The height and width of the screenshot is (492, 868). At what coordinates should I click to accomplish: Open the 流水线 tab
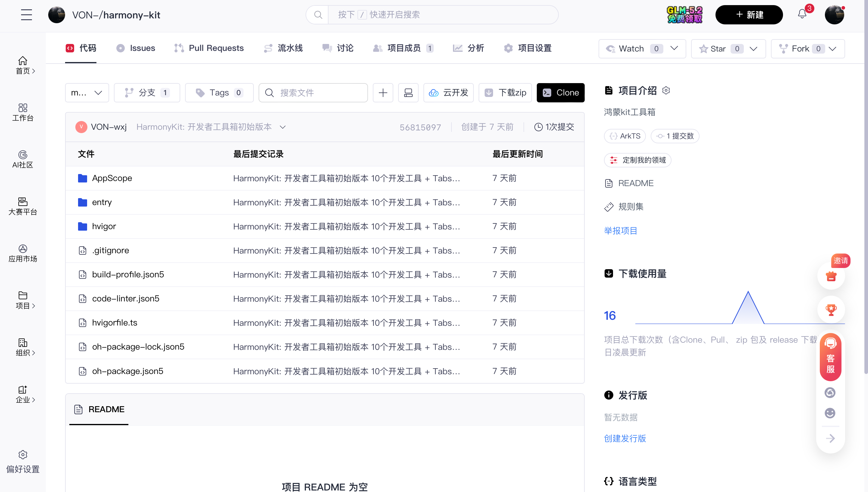click(283, 48)
